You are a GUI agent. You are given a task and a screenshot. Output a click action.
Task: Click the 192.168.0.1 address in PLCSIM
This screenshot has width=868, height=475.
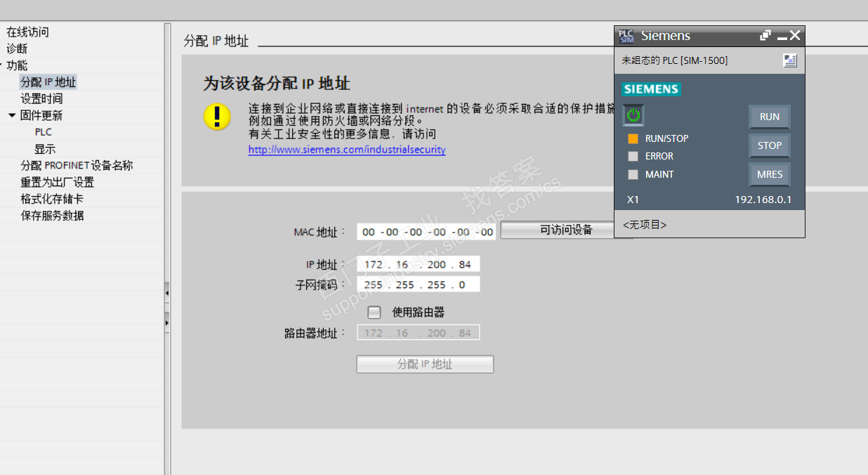tap(763, 200)
